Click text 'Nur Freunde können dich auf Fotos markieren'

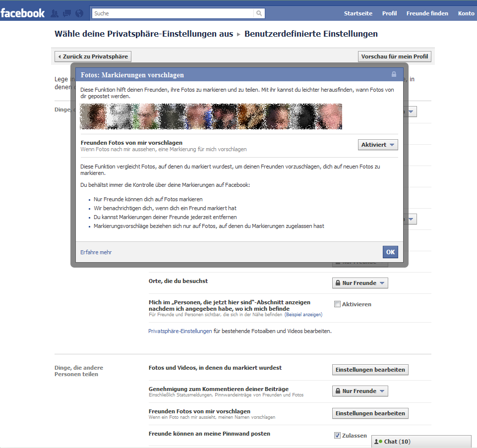tap(148, 199)
